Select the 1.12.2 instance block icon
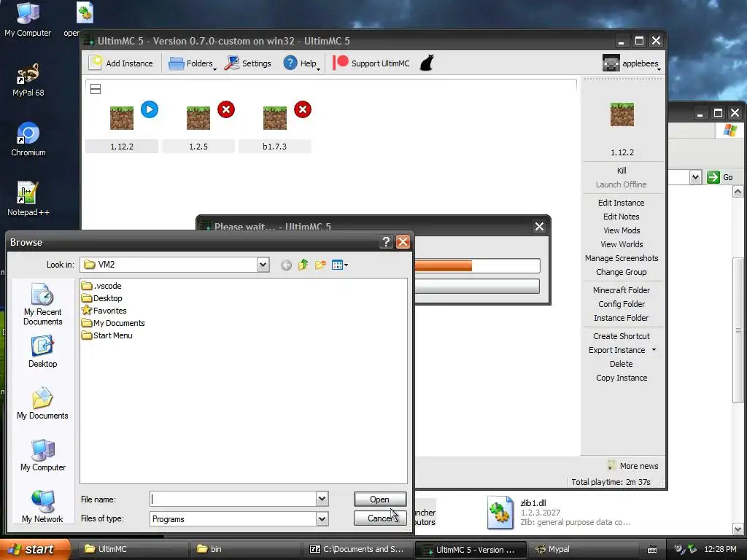Viewport: 747px width, 560px height. 122,117
